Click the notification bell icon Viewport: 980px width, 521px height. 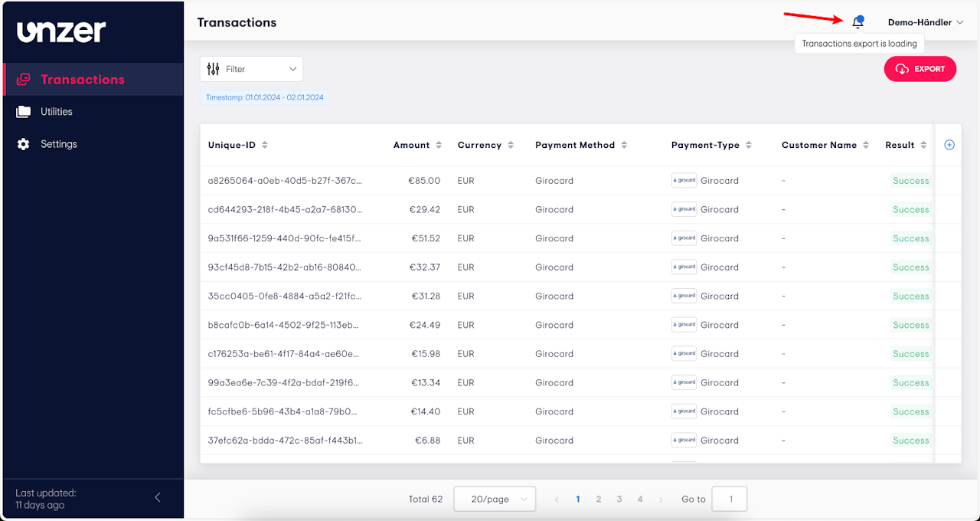pyautogui.click(x=857, y=23)
